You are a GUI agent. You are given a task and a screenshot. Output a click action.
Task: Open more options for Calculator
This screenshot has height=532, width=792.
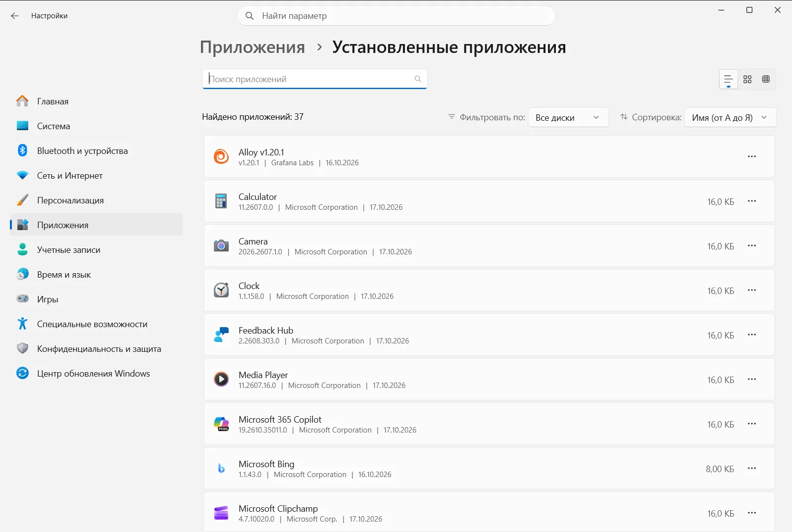tap(752, 201)
